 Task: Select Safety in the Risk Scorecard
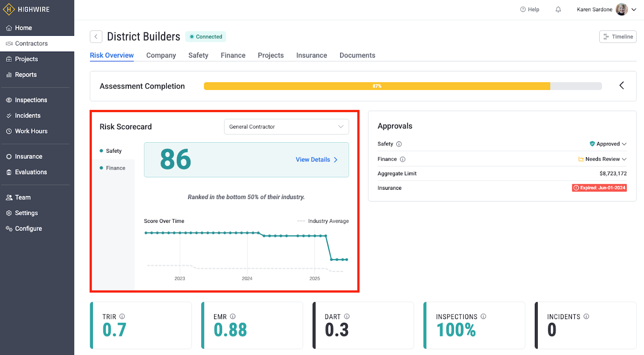[114, 151]
